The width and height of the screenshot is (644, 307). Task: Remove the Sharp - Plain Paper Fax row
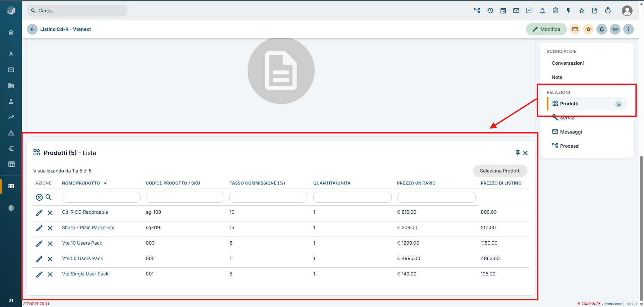pyautogui.click(x=50, y=228)
